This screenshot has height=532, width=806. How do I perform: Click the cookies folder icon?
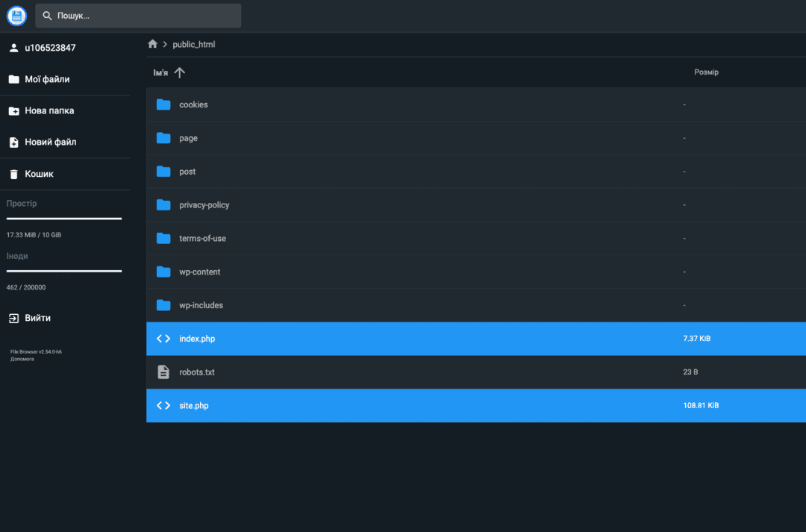163,104
